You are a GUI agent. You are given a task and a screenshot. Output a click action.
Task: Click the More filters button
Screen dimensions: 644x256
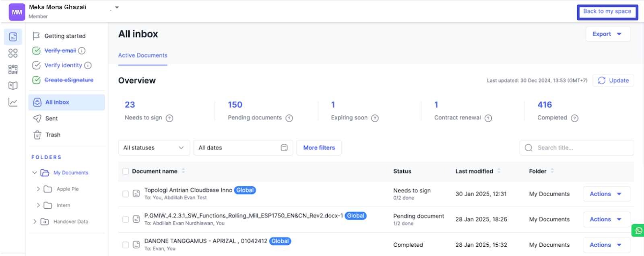tap(319, 148)
